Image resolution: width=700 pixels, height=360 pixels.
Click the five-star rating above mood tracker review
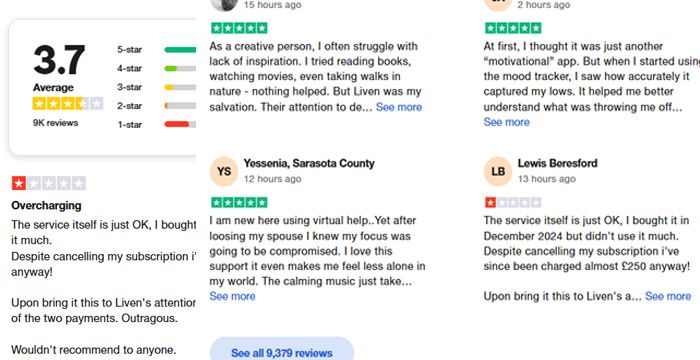[513, 28]
